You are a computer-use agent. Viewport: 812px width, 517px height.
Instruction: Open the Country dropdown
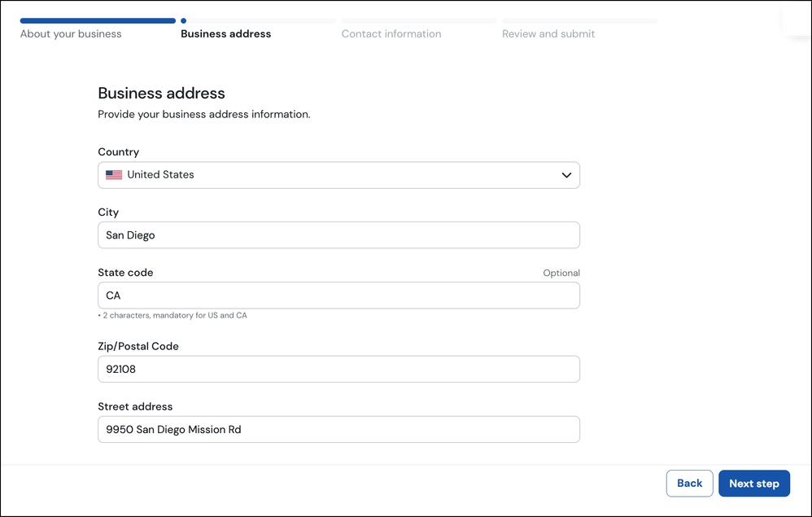click(338, 175)
